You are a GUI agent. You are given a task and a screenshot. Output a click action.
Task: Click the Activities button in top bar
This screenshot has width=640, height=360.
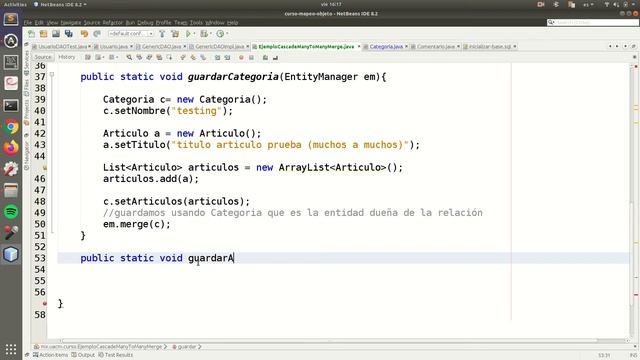pos(15,4)
